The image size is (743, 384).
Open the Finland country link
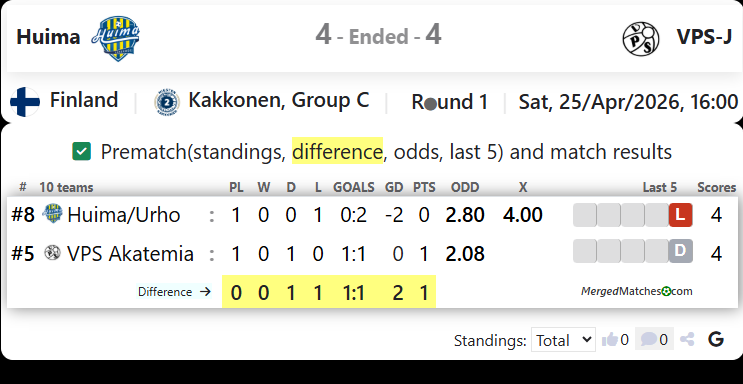tap(84, 101)
